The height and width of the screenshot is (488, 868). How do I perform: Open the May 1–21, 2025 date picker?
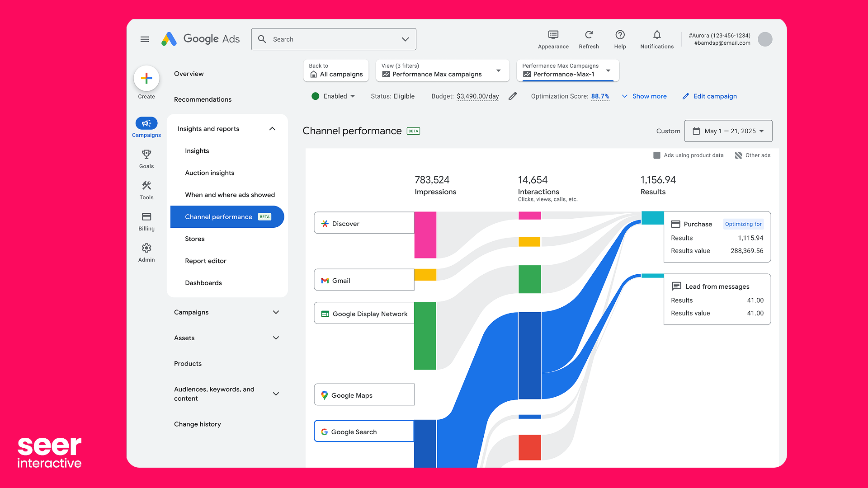tap(728, 131)
